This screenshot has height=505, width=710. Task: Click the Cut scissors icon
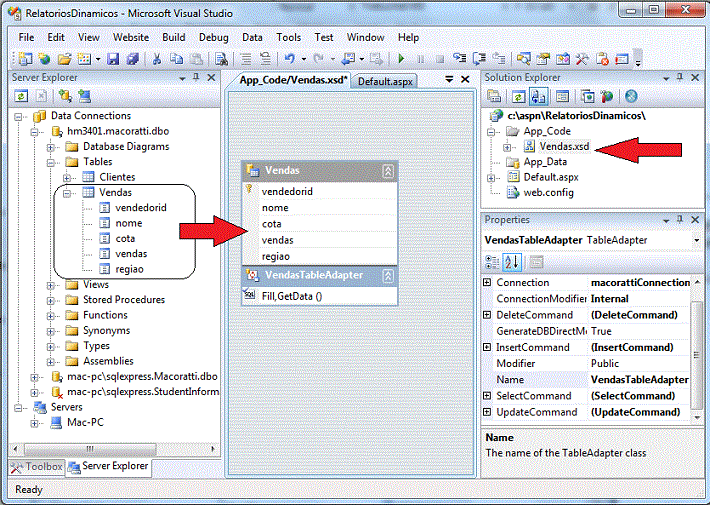coord(157,60)
